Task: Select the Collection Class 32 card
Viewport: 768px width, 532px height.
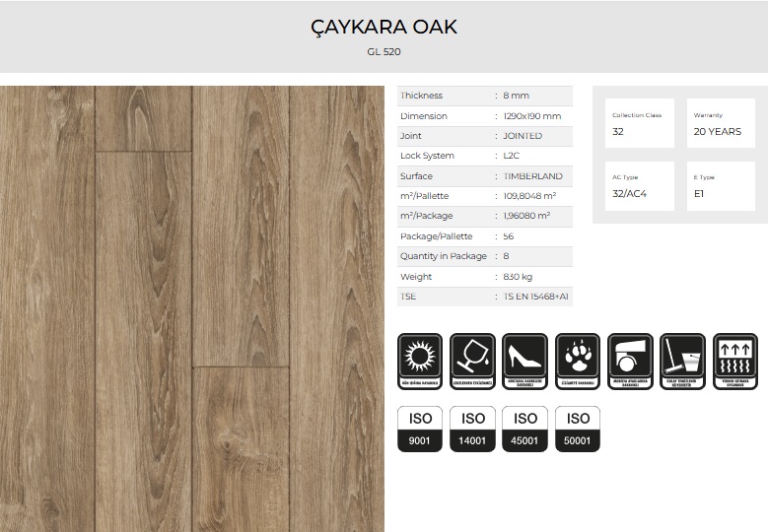Action: click(639, 124)
